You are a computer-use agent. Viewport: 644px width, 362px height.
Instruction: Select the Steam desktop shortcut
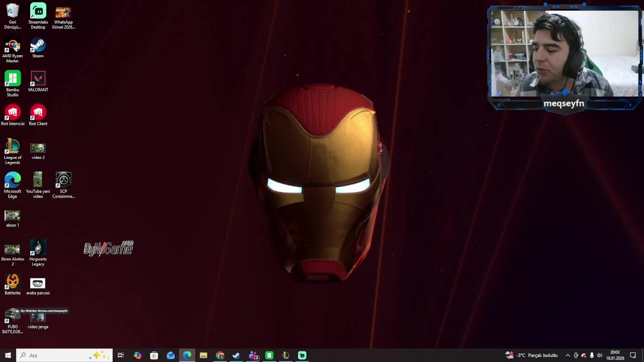click(x=38, y=48)
